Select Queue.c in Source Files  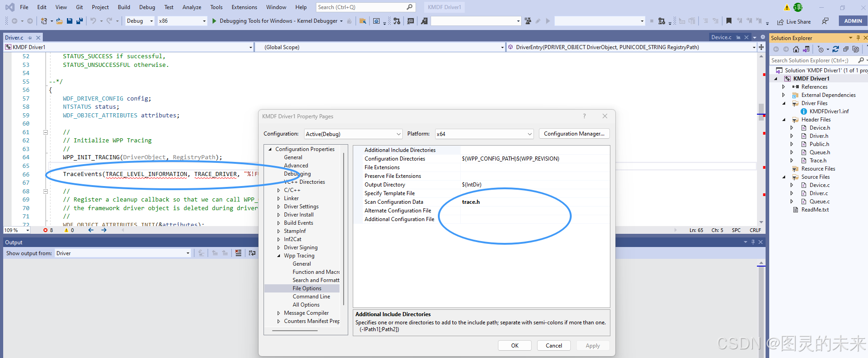point(819,202)
